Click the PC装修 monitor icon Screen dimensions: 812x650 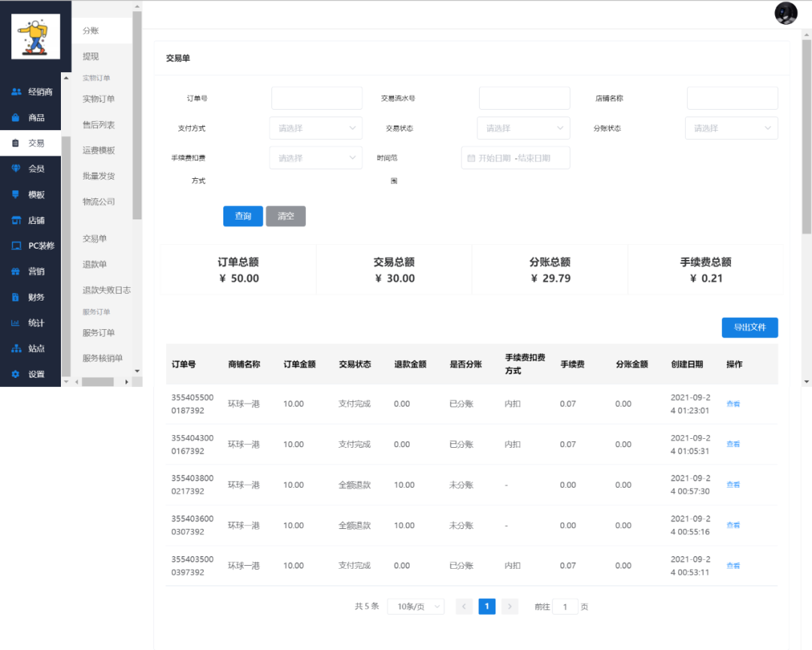coord(16,245)
